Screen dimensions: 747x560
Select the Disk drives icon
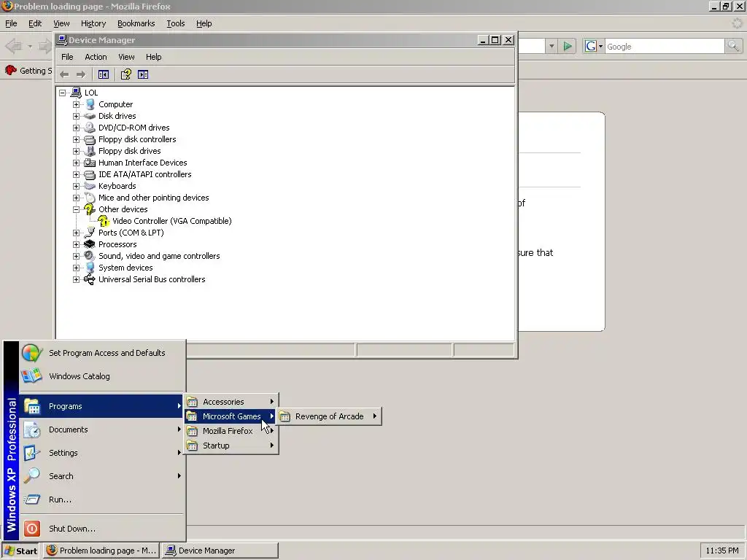[x=90, y=116]
